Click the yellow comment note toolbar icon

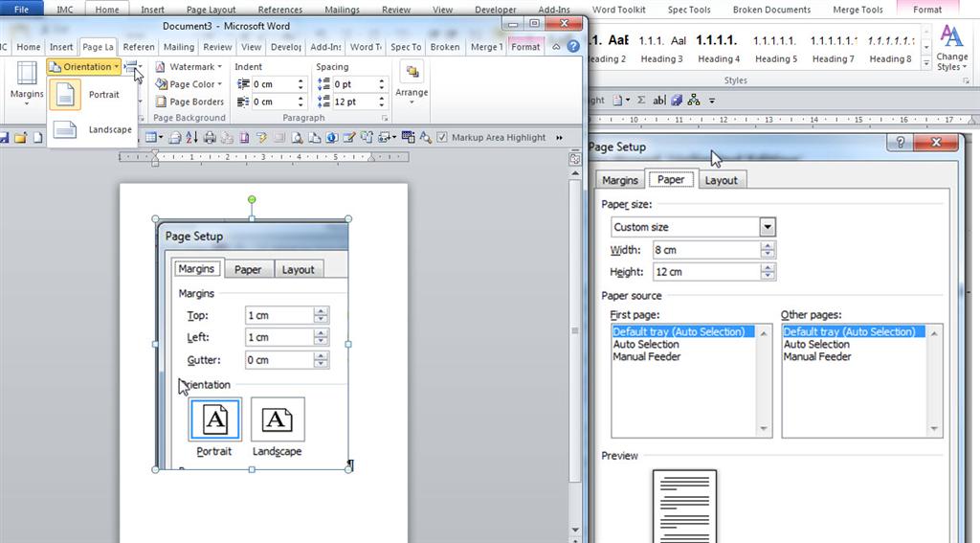261,138
